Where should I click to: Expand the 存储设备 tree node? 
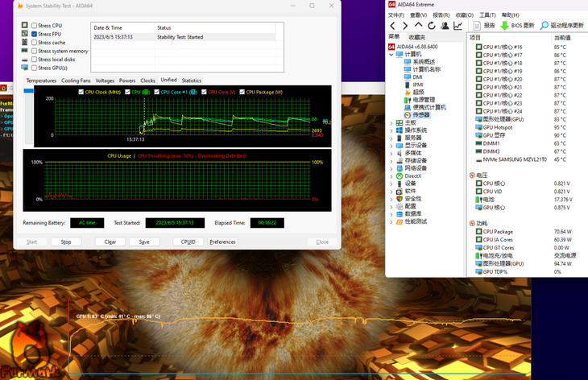point(391,161)
